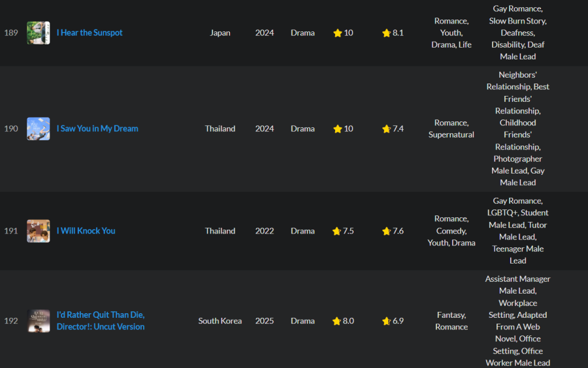
Task: Click the star next to I Saw You's 10
Action: click(338, 129)
